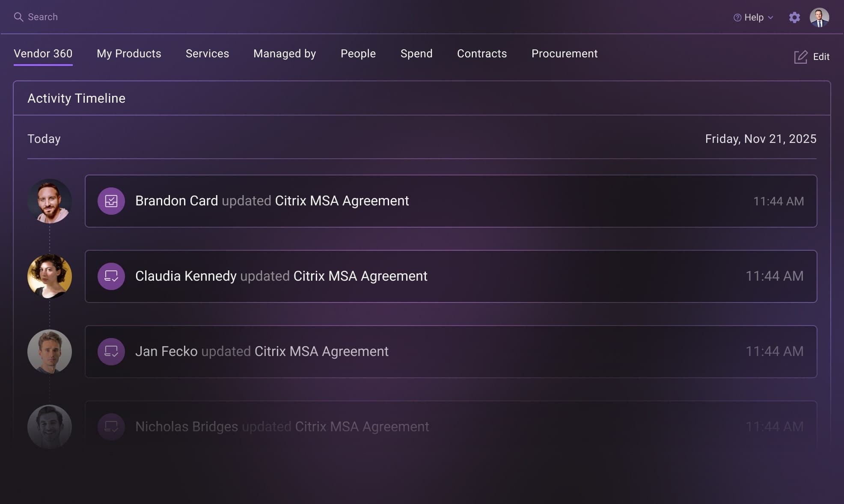Click Brandon Card's avatar photo
The width and height of the screenshot is (844, 504).
click(50, 201)
